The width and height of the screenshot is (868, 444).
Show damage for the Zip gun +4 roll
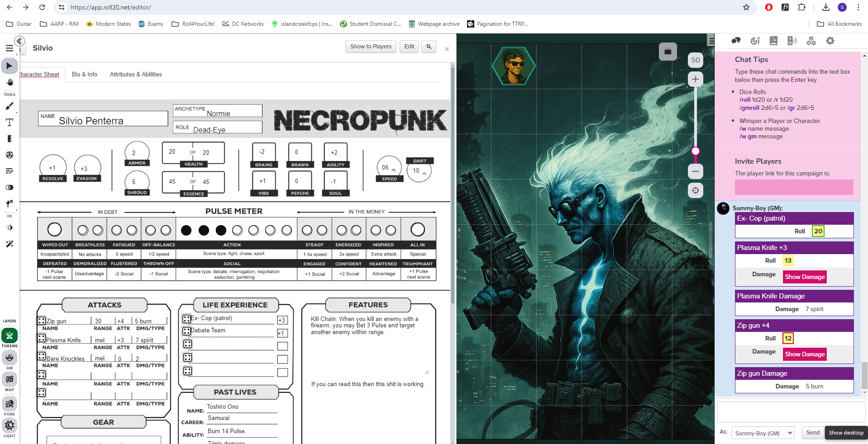(805, 354)
